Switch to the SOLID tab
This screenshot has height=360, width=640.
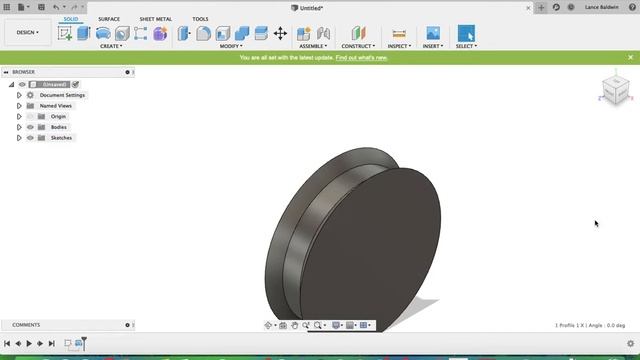point(71,19)
